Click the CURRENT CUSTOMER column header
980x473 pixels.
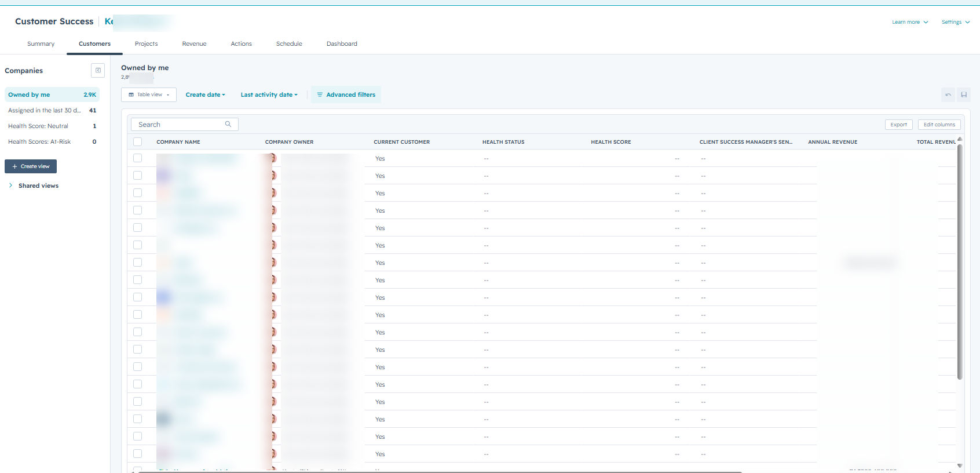click(x=401, y=142)
